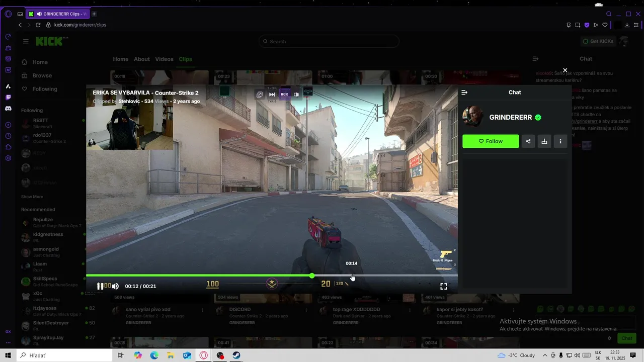Open xQc recommended channel
The height and width of the screenshot is (362, 644).
pyautogui.click(x=52, y=296)
